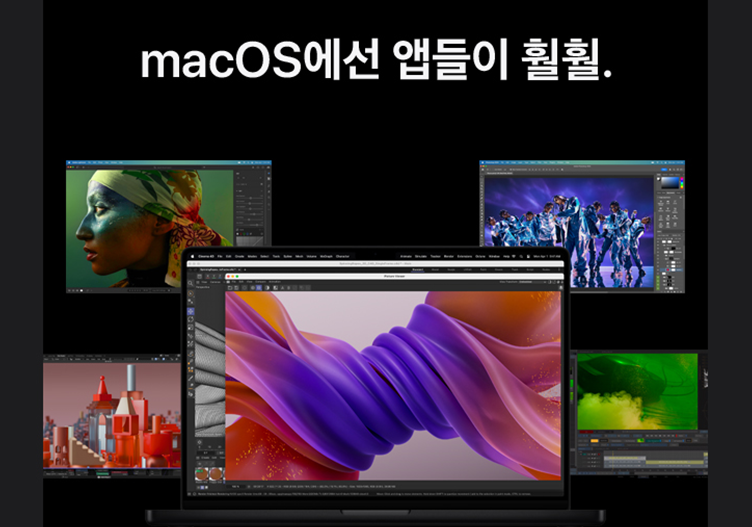The width and height of the screenshot is (752, 527).
Task: Click the highlighted blue Picture Viewer toolbar icon
Action: (x=259, y=288)
